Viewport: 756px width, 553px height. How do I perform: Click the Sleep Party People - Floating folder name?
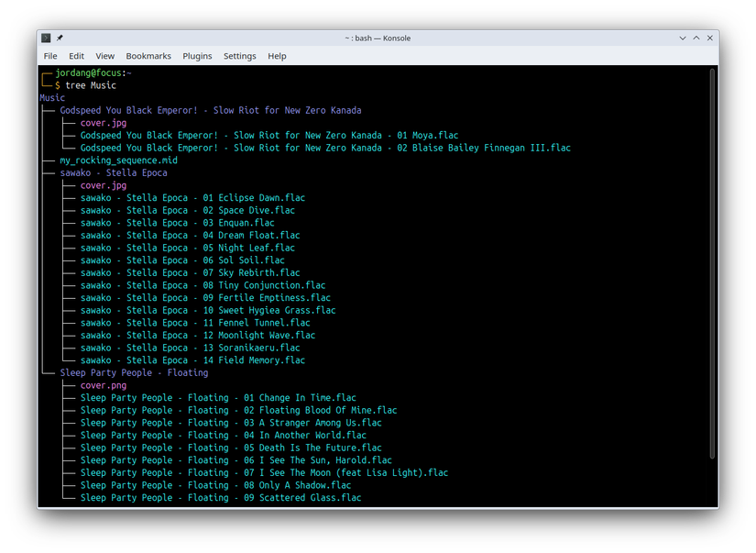pyautogui.click(x=133, y=372)
